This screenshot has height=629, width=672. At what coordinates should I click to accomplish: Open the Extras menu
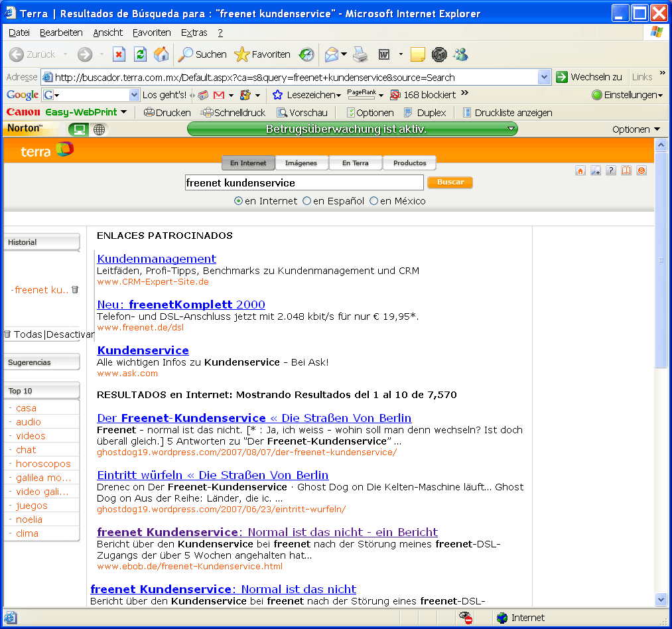click(x=194, y=33)
